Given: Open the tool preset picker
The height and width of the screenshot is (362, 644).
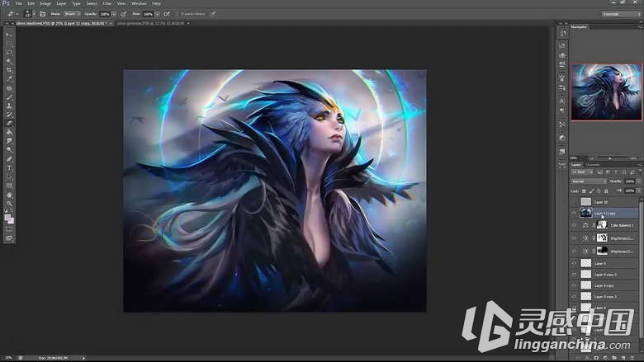Looking at the screenshot, I should [12, 14].
